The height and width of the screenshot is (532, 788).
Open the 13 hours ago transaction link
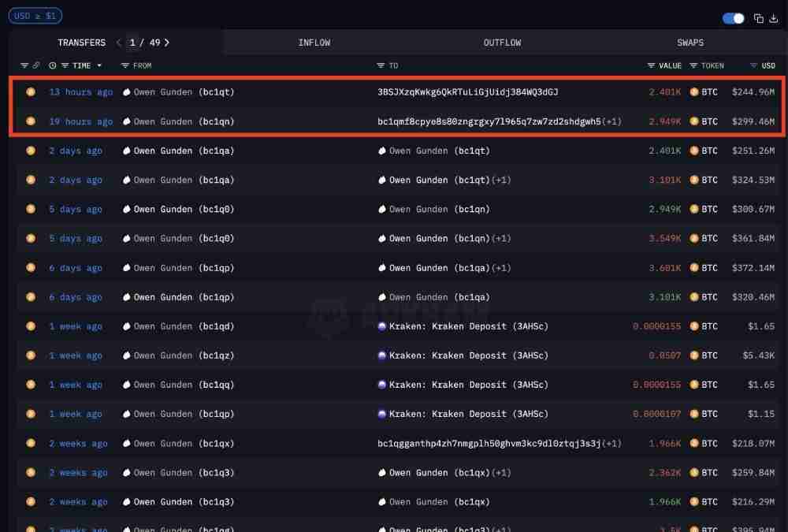click(x=80, y=92)
